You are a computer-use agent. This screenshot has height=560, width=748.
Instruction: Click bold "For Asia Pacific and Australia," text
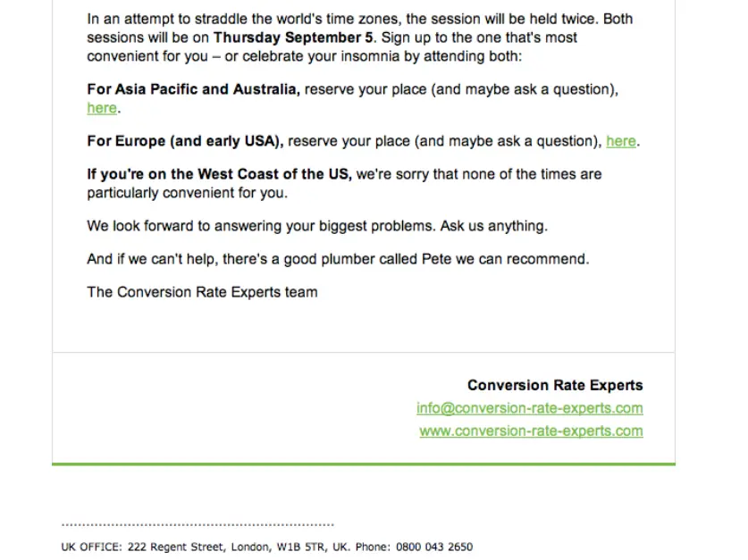[193, 89]
